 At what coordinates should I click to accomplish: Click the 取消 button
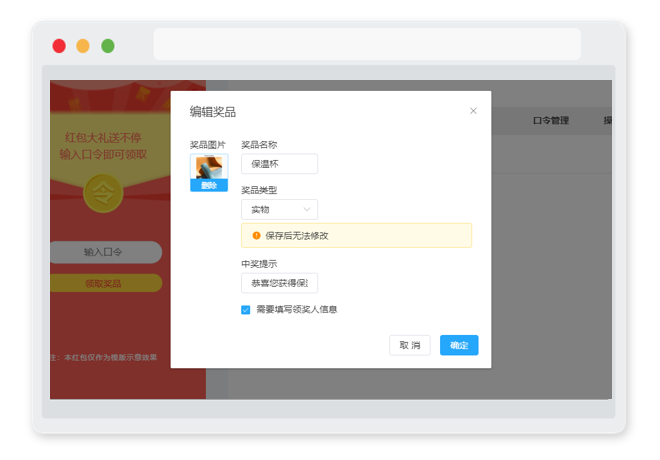[410, 345]
